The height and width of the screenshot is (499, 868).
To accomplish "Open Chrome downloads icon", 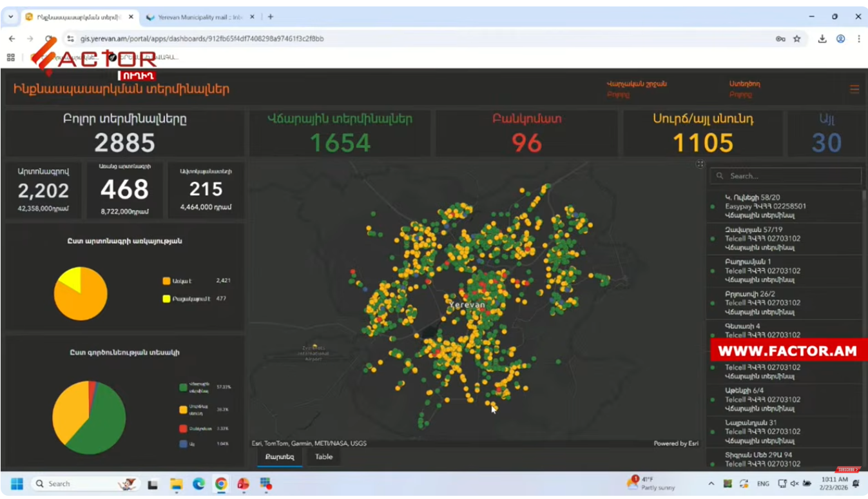I will [822, 39].
